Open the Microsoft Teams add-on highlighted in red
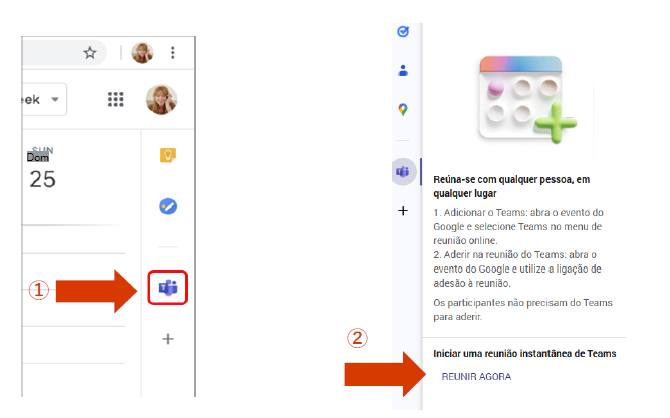 click(168, 288)
